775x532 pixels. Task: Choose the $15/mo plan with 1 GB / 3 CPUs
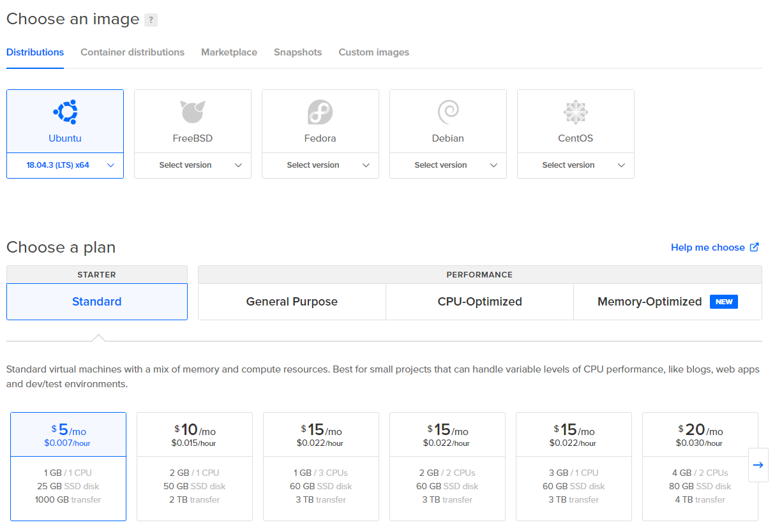click(321, 466)
